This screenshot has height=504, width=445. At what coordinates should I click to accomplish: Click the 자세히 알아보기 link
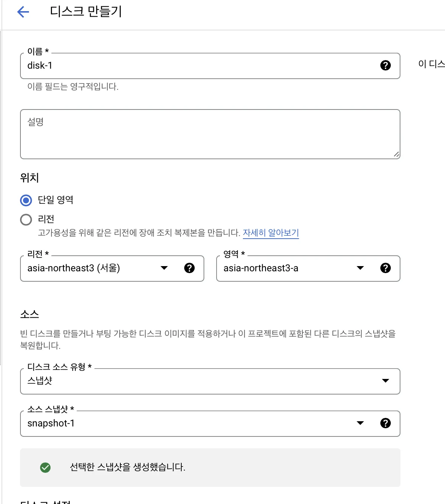pyautogui.click(x=271, y=233)
